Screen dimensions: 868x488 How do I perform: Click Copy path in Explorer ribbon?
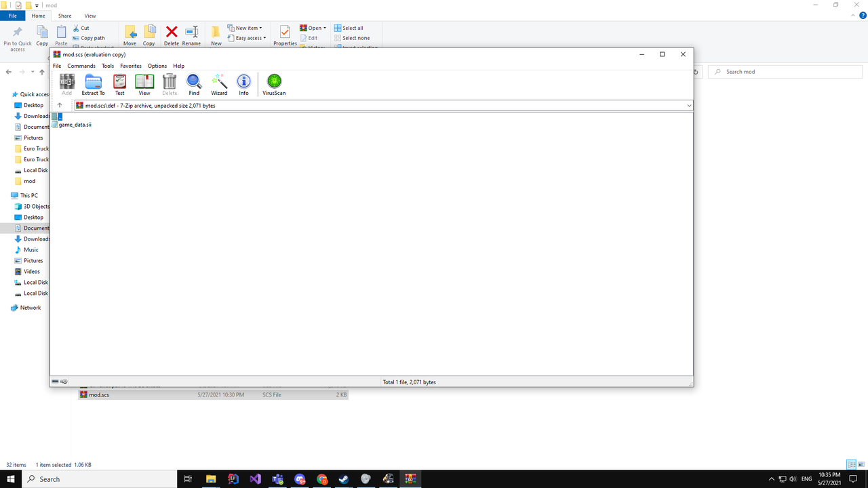(88, 38)
